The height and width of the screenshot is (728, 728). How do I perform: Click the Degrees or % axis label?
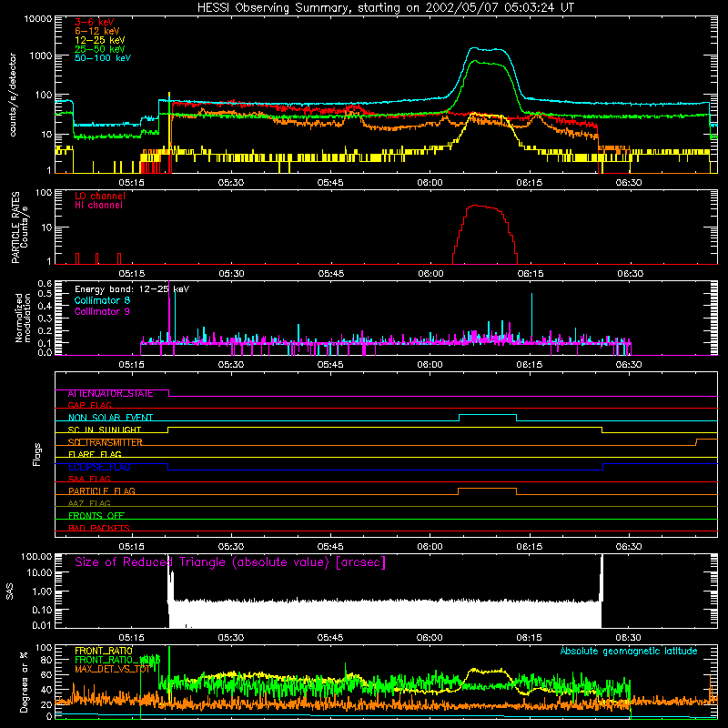coord(25,682)
